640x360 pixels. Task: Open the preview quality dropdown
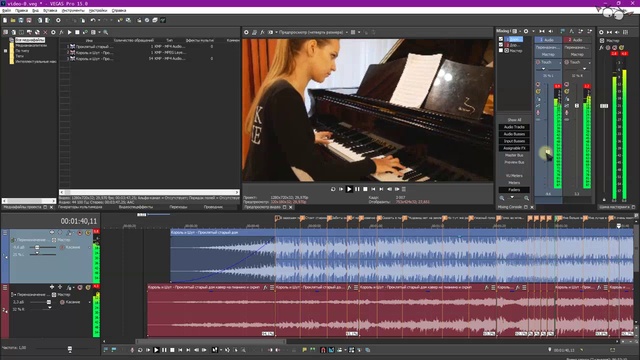click(313, 32)
